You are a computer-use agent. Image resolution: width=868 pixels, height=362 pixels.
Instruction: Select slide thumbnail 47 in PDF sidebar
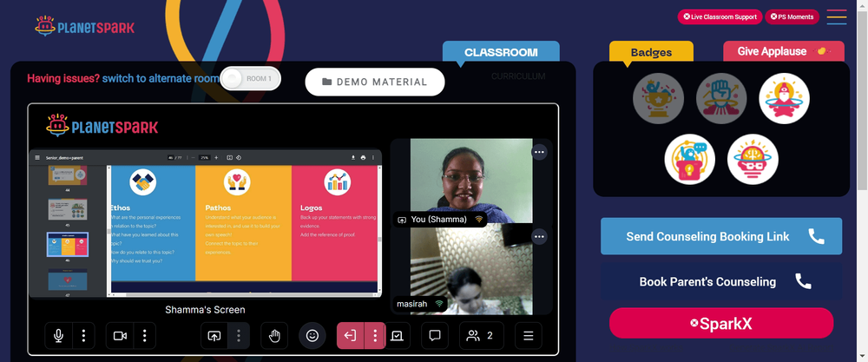(x=67, y=280)
